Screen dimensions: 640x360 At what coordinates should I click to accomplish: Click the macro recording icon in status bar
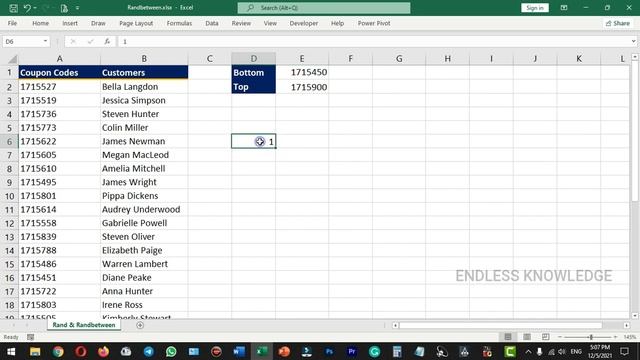pyautogui.click(x=31, y=337)
